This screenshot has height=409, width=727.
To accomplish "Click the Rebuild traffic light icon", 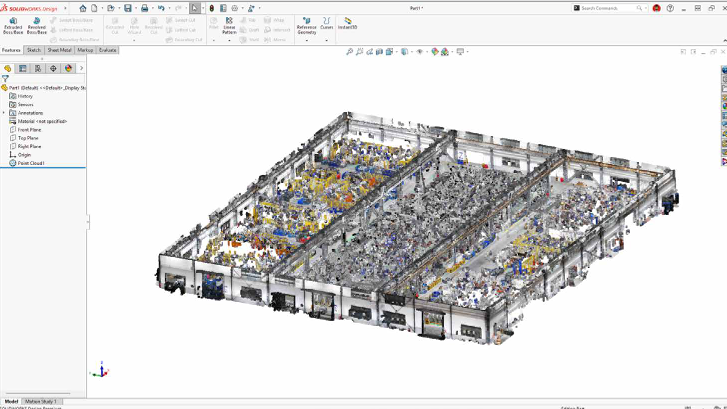I will tap(211, 8).
